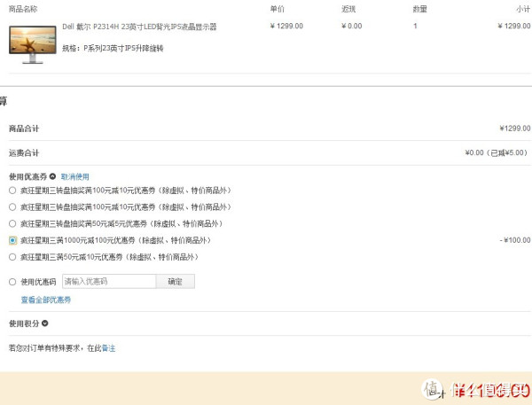Click the 规格：P系列23英寸IPS升降旋转 text

(113, 49)
